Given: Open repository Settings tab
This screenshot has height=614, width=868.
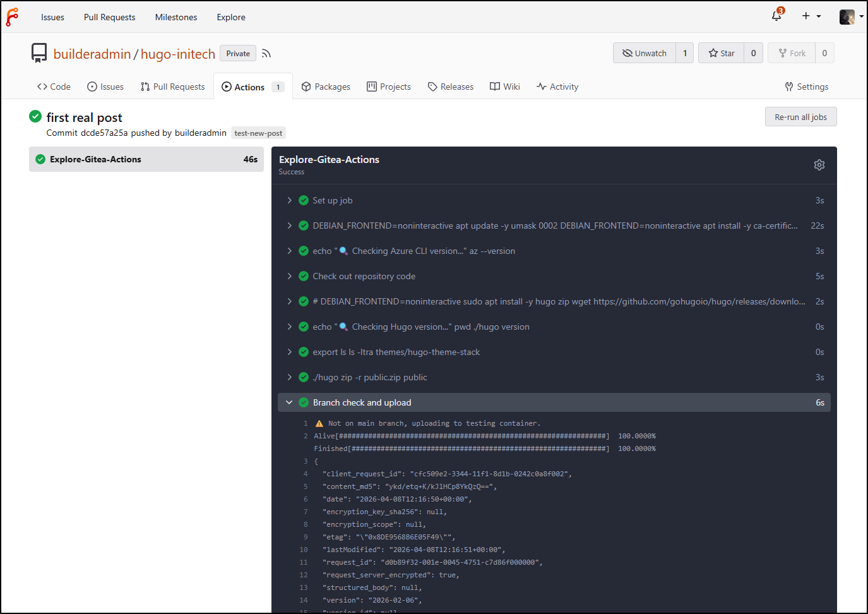Looking at the screenshot, I should [806, 87].
